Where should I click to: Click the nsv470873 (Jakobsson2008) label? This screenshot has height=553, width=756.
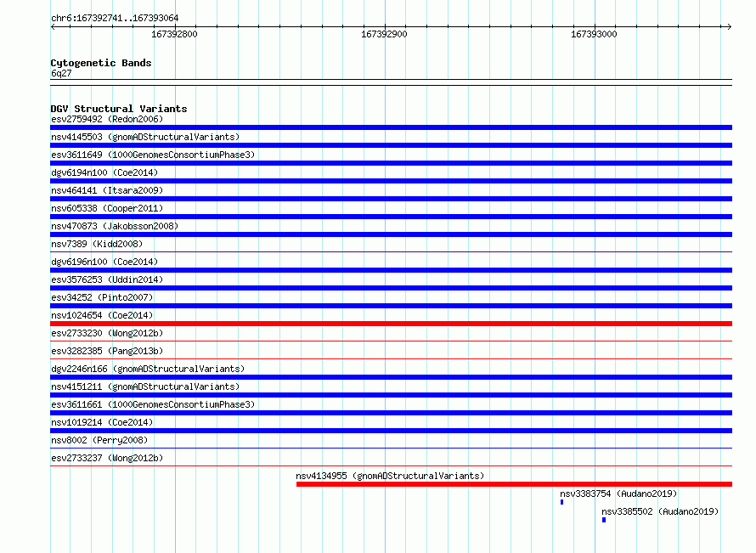click(115, 226)
